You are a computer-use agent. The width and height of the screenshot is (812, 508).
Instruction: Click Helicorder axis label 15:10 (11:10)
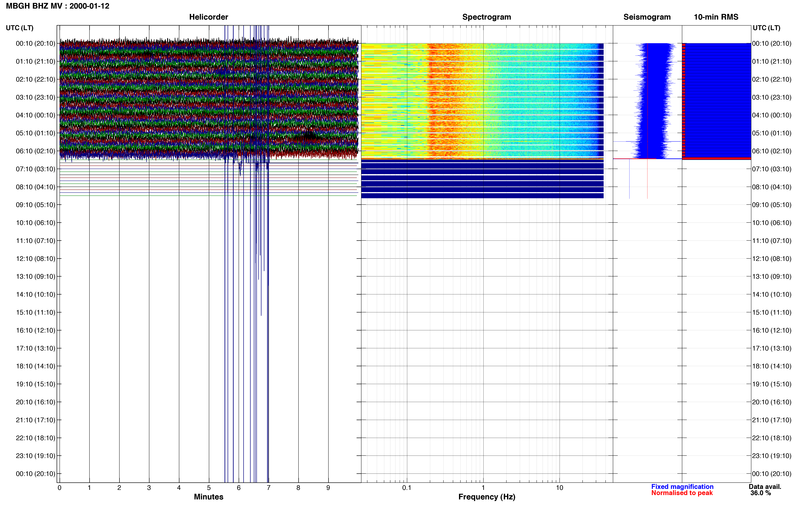click(x=36, y=313)
